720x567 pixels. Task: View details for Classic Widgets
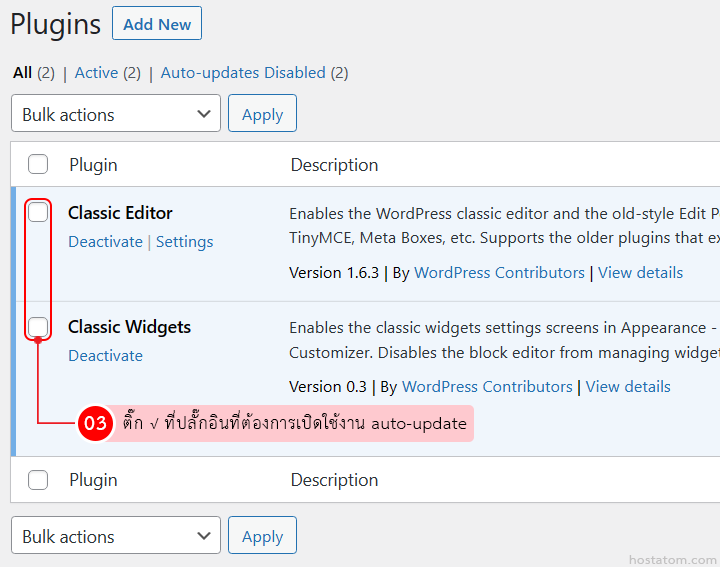[628, 387]
